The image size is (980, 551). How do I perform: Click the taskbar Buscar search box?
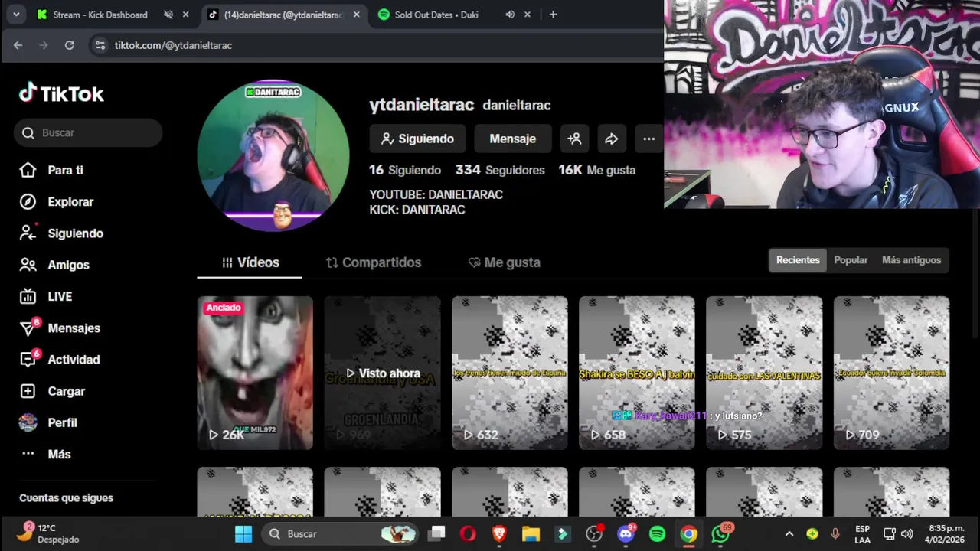[341, 533]
